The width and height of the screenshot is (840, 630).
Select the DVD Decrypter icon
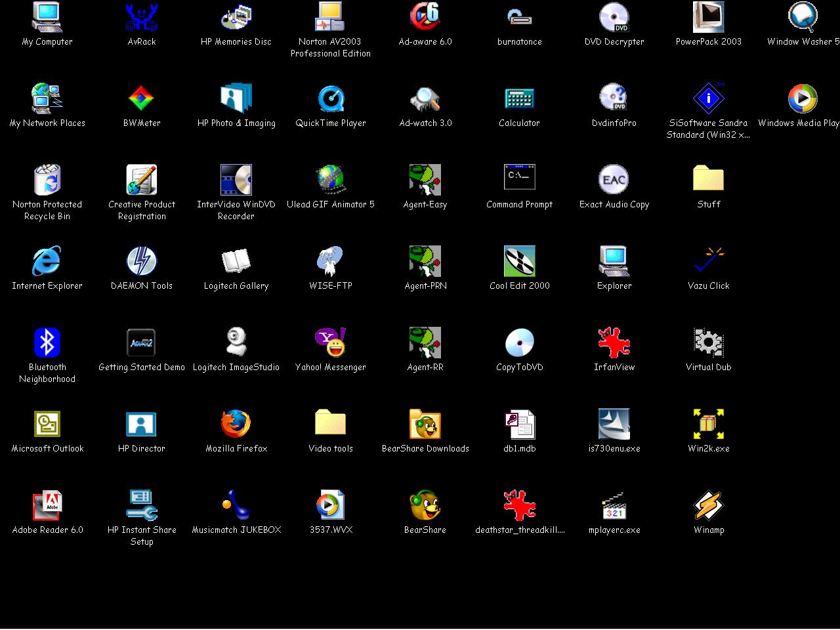pos(614,17)
